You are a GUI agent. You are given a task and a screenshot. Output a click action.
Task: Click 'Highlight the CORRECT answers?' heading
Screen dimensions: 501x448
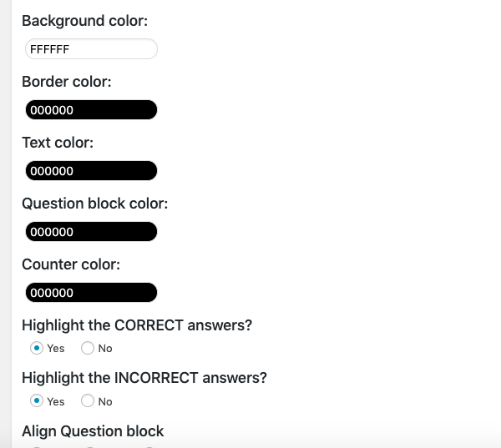click(x=137, y=325)
